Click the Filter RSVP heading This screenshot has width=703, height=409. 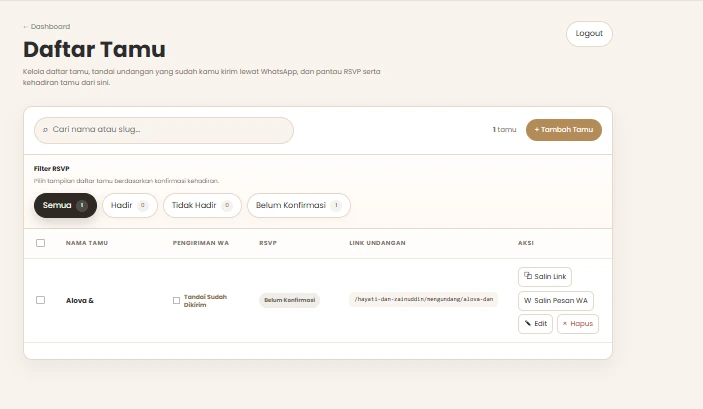(x=52, y=169)
